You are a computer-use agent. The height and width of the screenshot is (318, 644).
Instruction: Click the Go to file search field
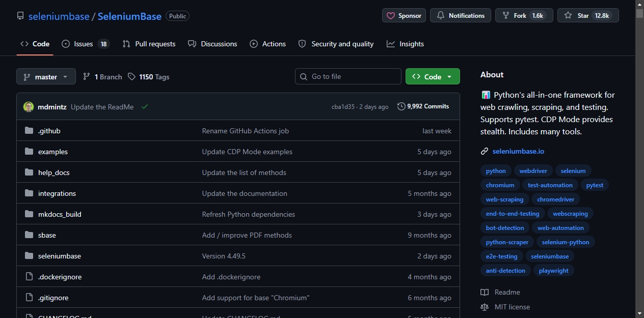348,76
